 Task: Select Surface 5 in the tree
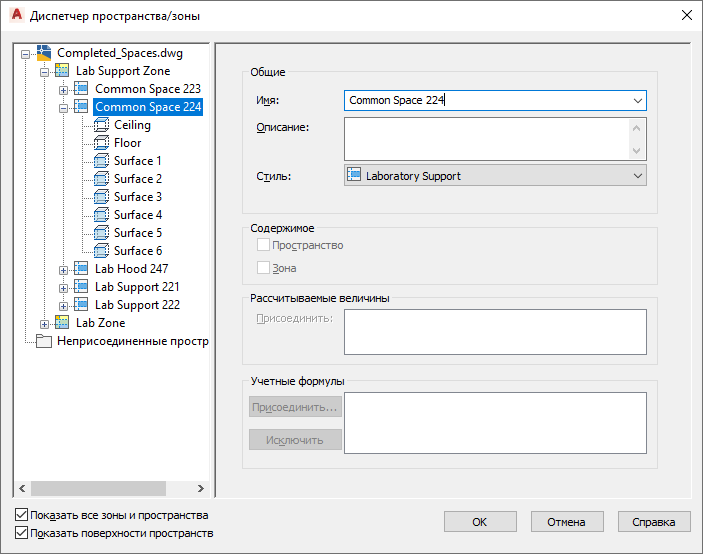click(x=138, y=233)
